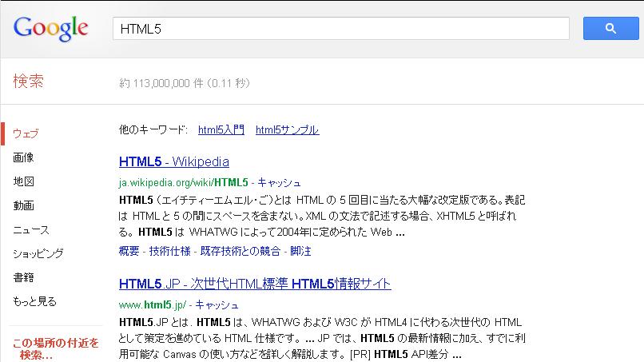Image resolution: width=644 pixels, height=362 pixels.
Task: Click the ja.wikipedia.org/wiki/HTML5 green URL
Action: coord(184,182)
